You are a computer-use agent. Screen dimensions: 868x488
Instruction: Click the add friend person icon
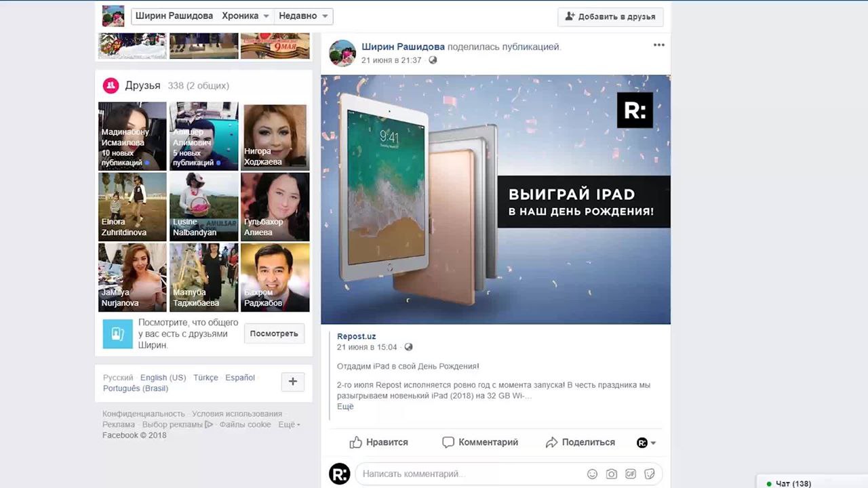(570, 16)
